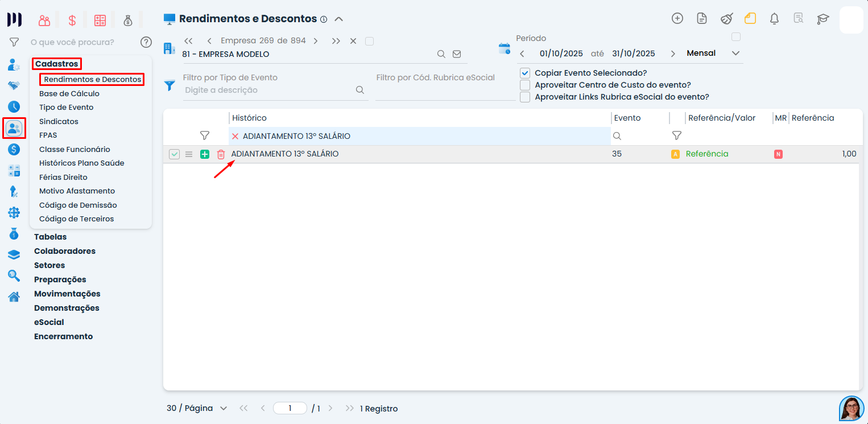
Task: Toggle checkbox next to company navigation X
Action: [370, 41]
